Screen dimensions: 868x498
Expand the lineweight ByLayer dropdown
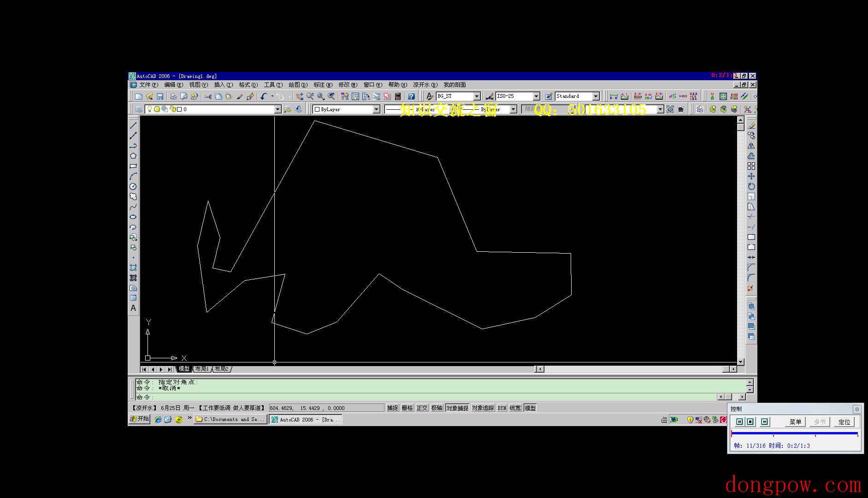[x=513, y=109]
